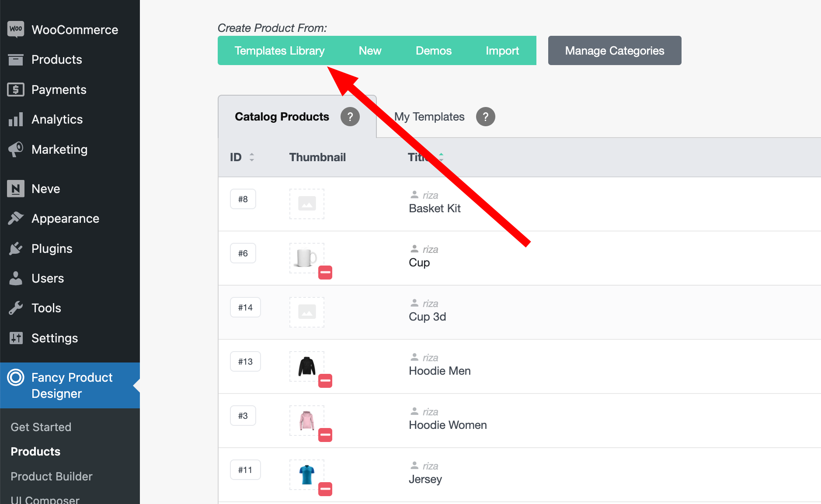821x504 pixels.
Task: Click Import button
Action: point(502,51)
